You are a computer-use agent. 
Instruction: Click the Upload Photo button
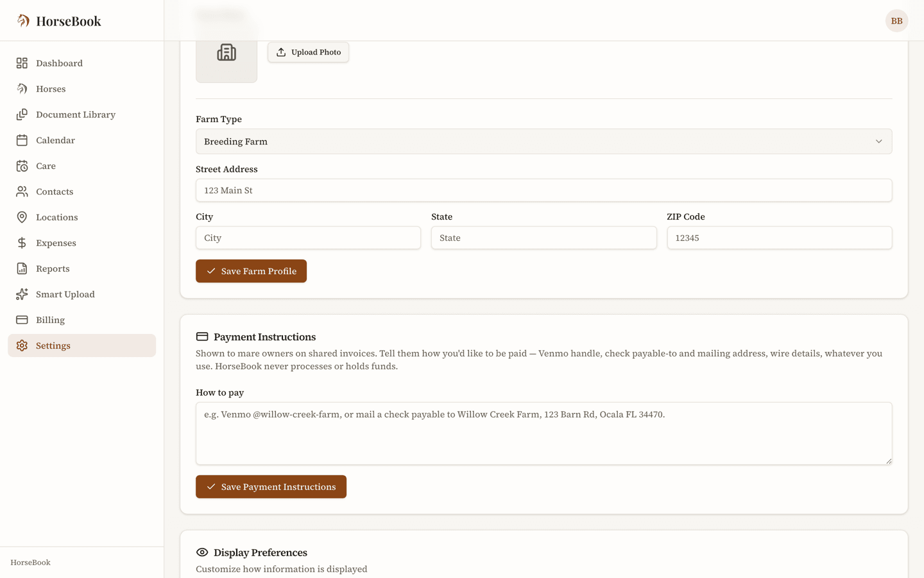[308, 52]
